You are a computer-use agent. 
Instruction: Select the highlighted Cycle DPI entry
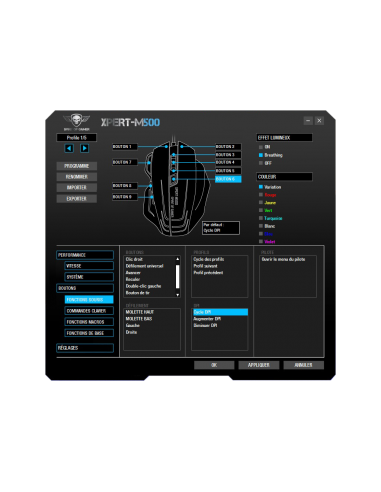point(220,312)
